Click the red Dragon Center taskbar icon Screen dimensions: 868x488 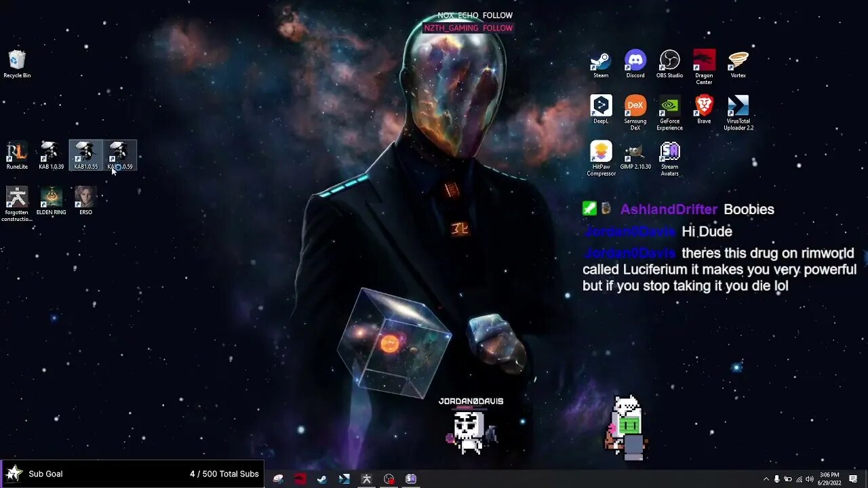click(x=300, y=479)
